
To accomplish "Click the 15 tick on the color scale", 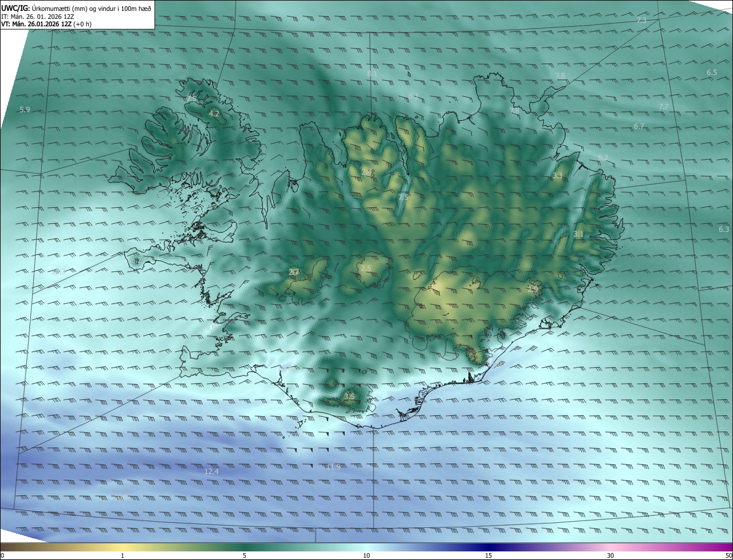I will (488, 555).
